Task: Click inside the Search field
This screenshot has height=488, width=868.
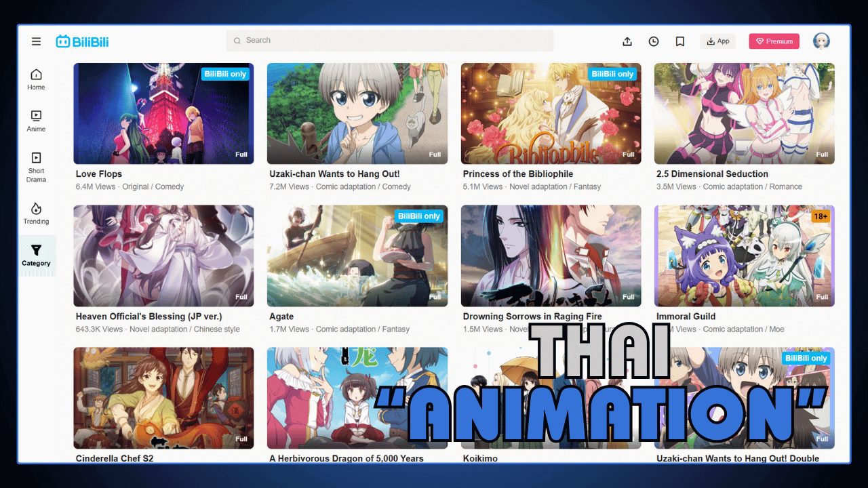Action: (x=390, y=41)
